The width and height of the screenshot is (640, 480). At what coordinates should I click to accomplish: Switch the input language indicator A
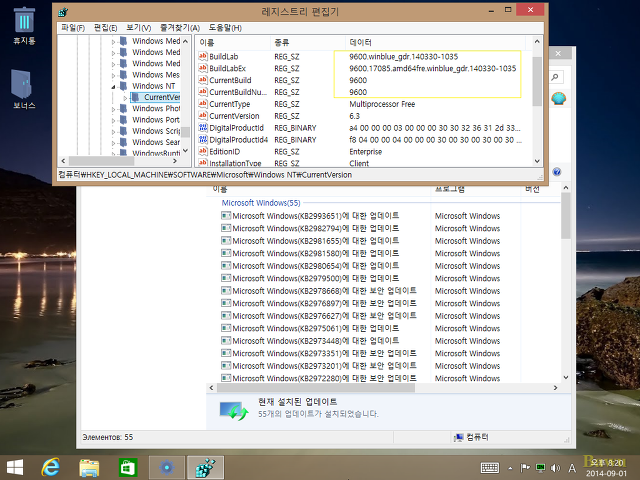(572, 468)
